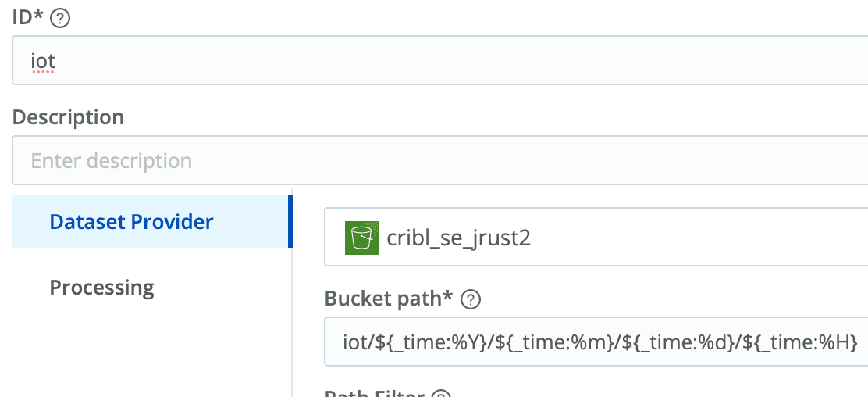Click the partially visible 'Path Filter' label
868x397 pixels.
373,393
